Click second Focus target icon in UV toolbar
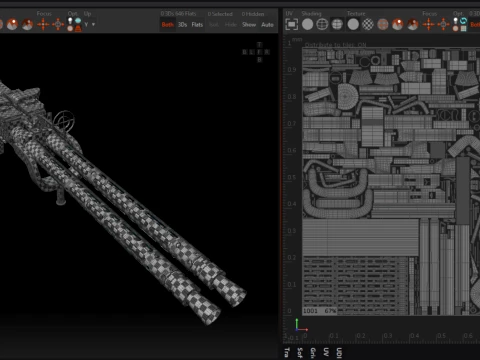Screen dimensions: 480x360 (x=443, y=24)
